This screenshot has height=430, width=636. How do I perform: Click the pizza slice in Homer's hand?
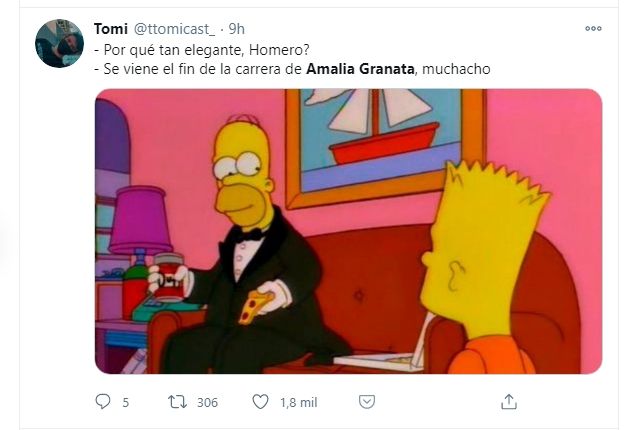click(x=256, y=306)
